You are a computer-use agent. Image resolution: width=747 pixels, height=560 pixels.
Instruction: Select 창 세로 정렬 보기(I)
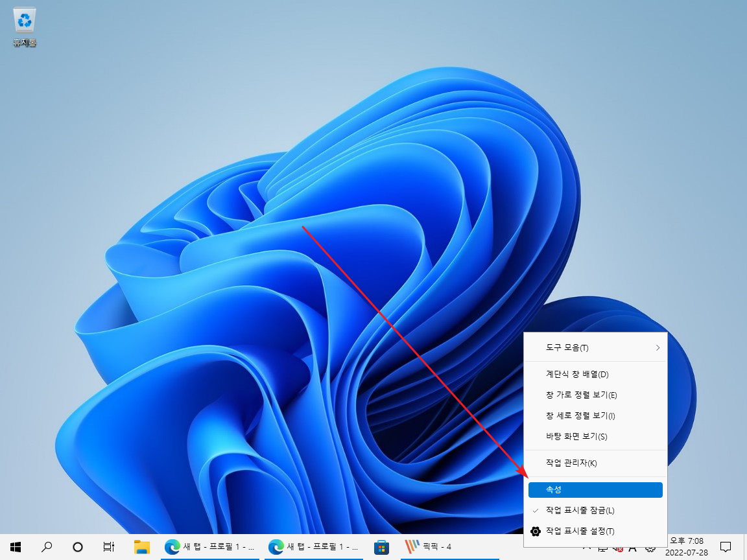(x=595, y=415)
